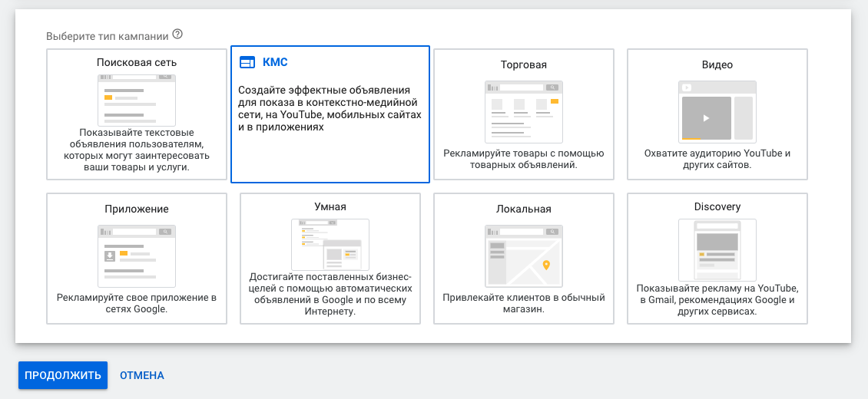
Task: Click the КМС display network icon
Action: [247, 63]
